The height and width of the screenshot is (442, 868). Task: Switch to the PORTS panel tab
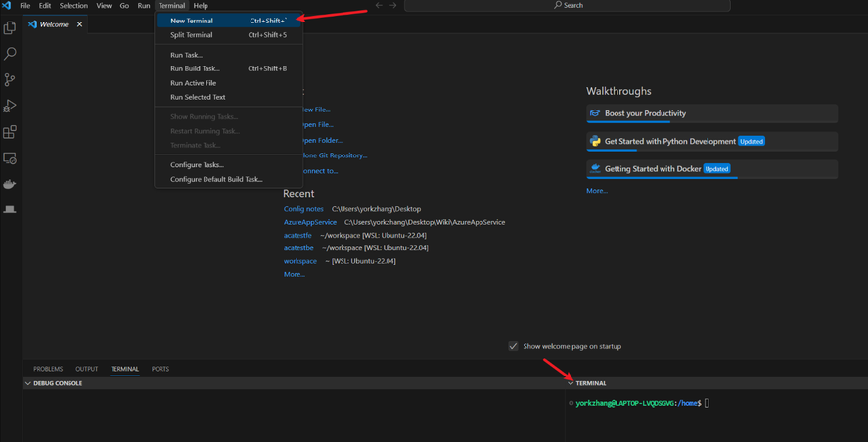pyautogui.click(x=160, y=369)
